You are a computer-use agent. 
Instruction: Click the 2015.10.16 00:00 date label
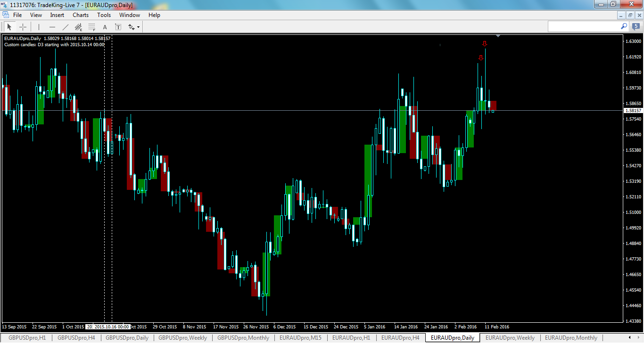[x=111, y=327]
